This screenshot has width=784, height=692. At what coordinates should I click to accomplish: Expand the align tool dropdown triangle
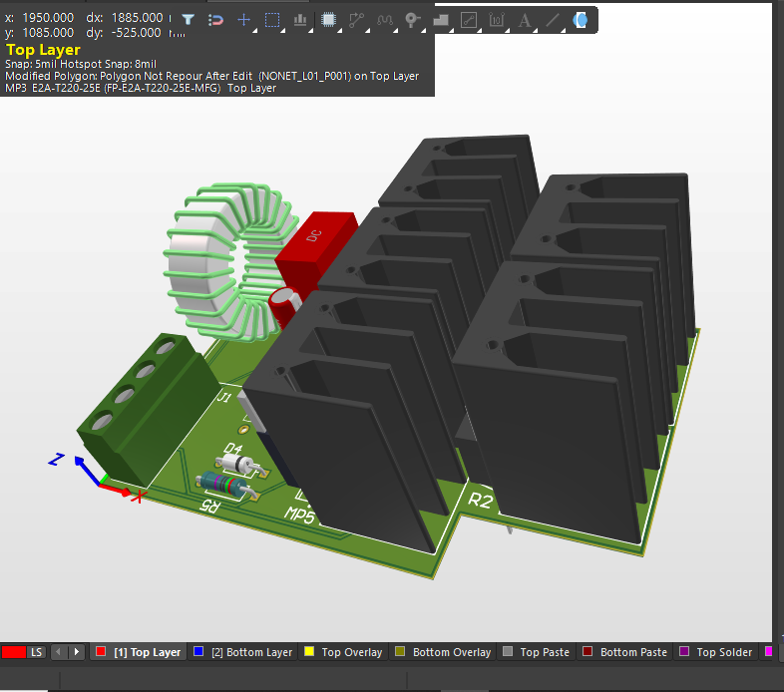point(311,31)
